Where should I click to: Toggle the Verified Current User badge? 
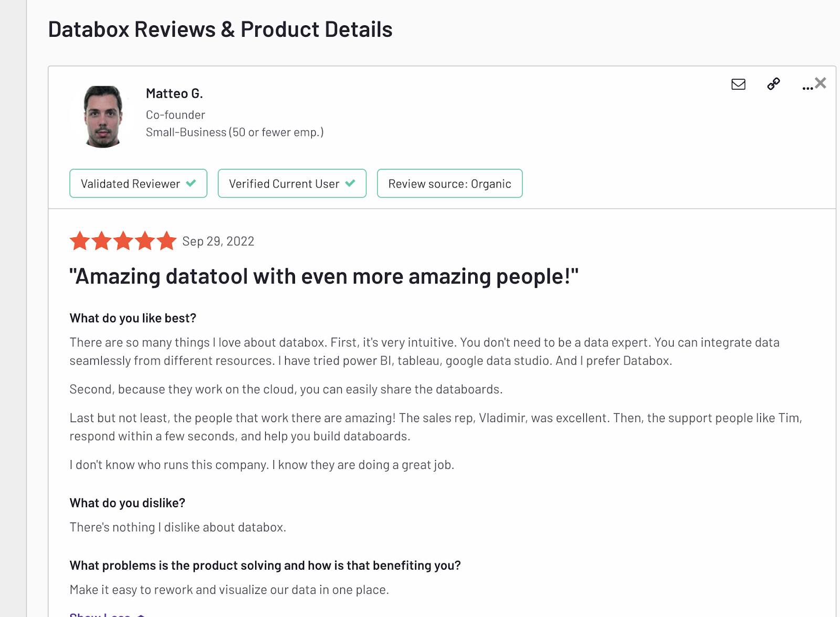pos(292,183)
